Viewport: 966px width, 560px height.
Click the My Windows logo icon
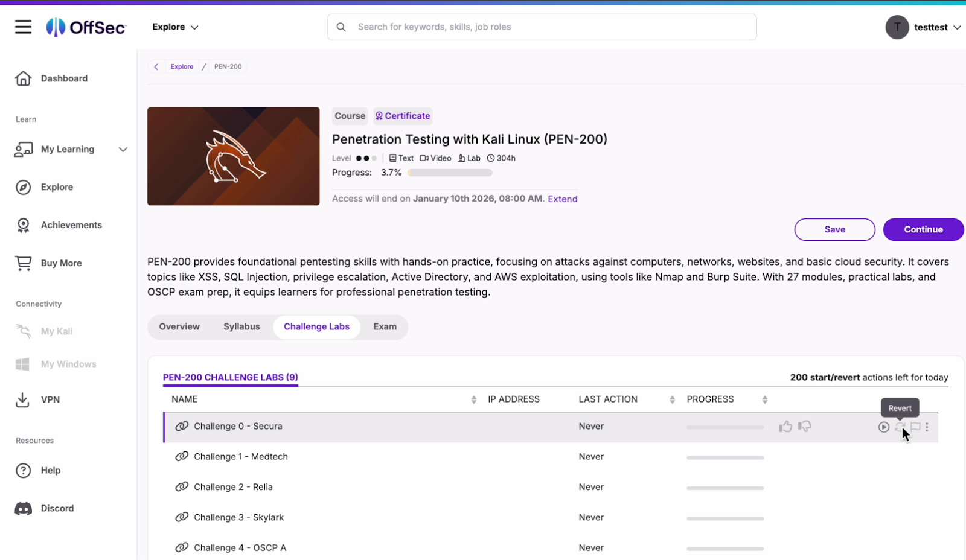pyautogui.click(x=22, y=364)
